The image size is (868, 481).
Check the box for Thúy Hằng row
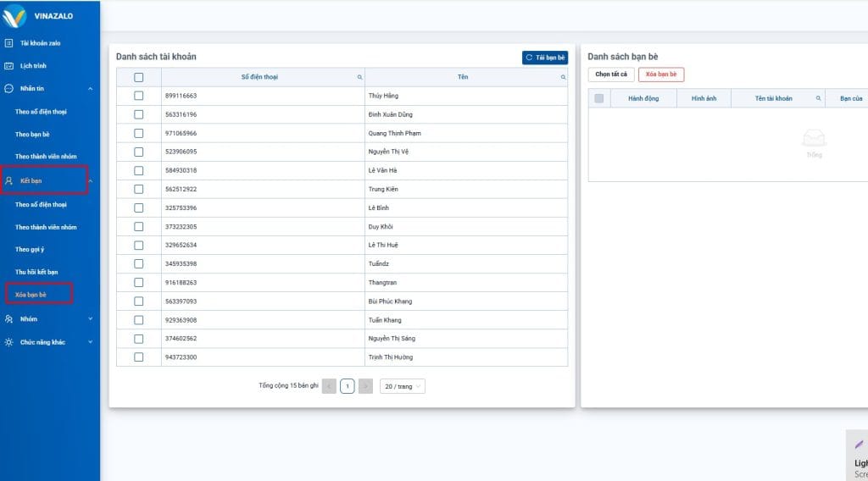(x=139, y=96)
